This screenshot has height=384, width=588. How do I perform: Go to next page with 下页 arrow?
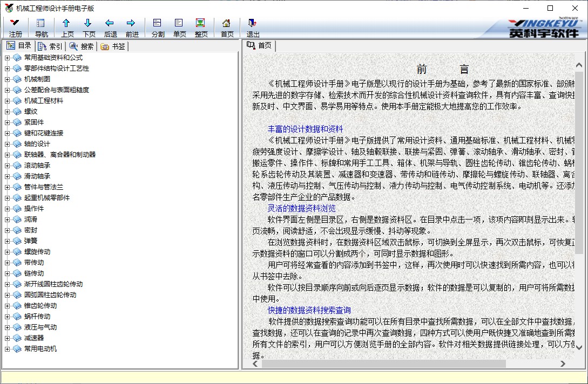coord(89,28)
